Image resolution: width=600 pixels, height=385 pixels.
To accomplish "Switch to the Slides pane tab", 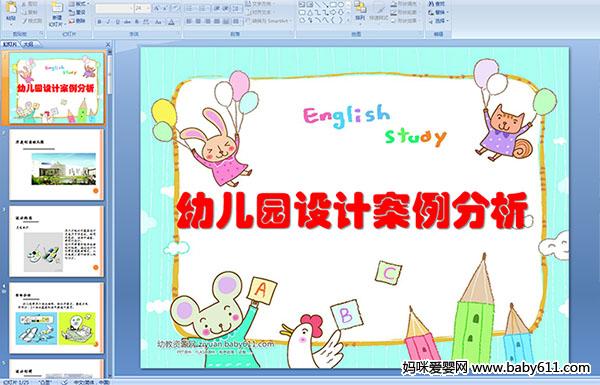I will tap(10, 44).
